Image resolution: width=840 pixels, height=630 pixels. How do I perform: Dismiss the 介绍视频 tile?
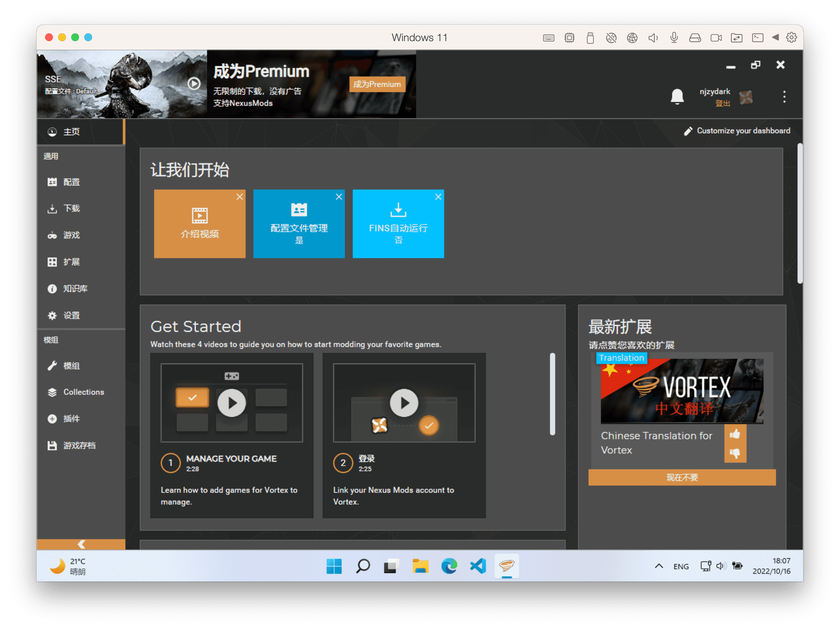(240, 196)
